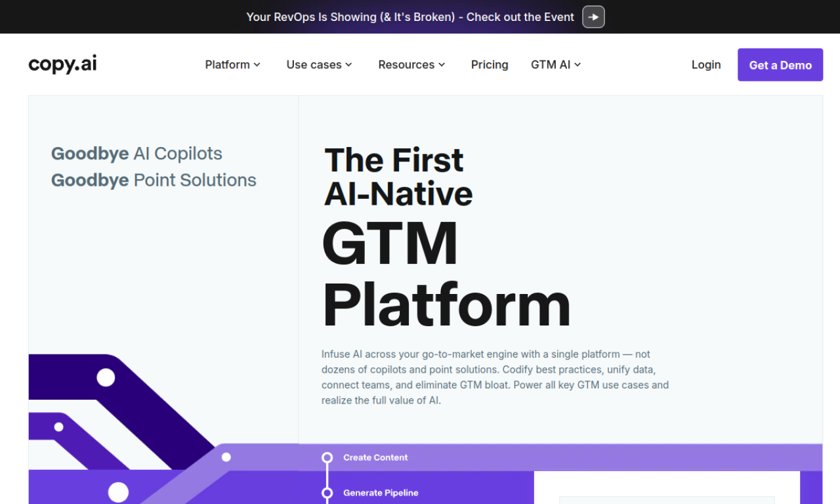Click the small white dot on the medium purple stripe
The image size is (840, 504).
(x=58, y=427)
